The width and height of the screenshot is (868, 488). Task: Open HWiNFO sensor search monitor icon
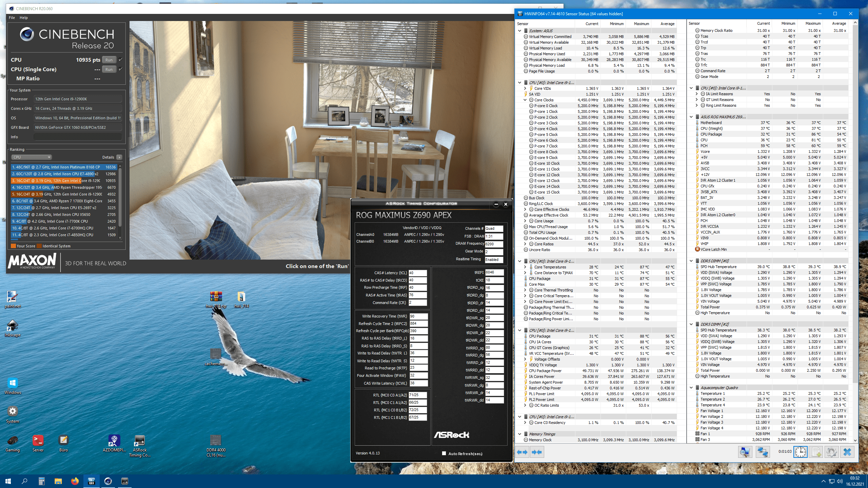[x=745, y=452]
